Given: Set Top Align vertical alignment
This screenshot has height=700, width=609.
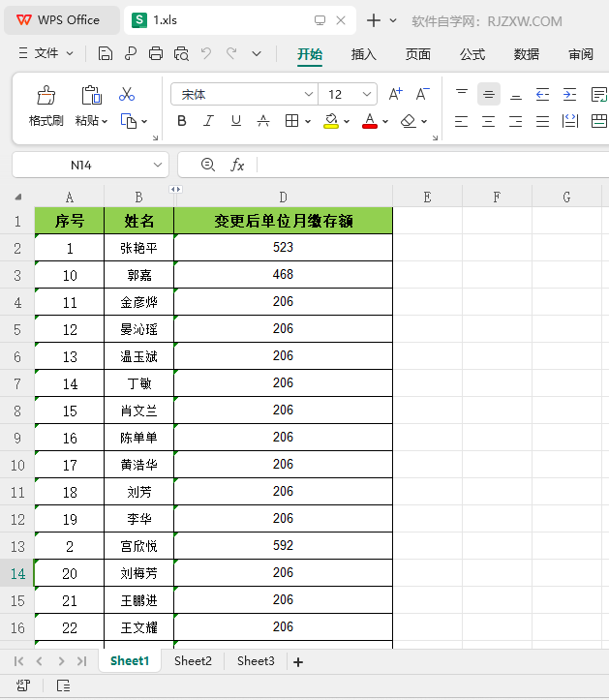Looking at the screenshot, I should click(462, 94).
